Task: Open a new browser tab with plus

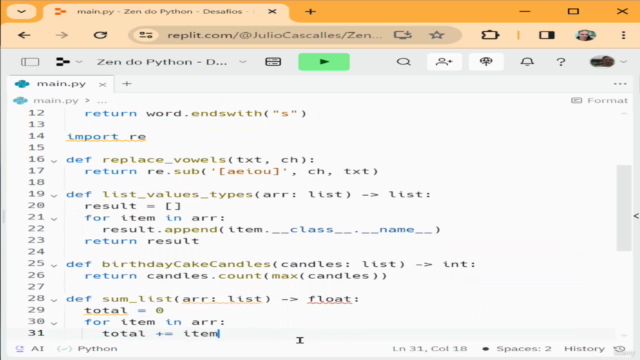Action: coord(310,11)
